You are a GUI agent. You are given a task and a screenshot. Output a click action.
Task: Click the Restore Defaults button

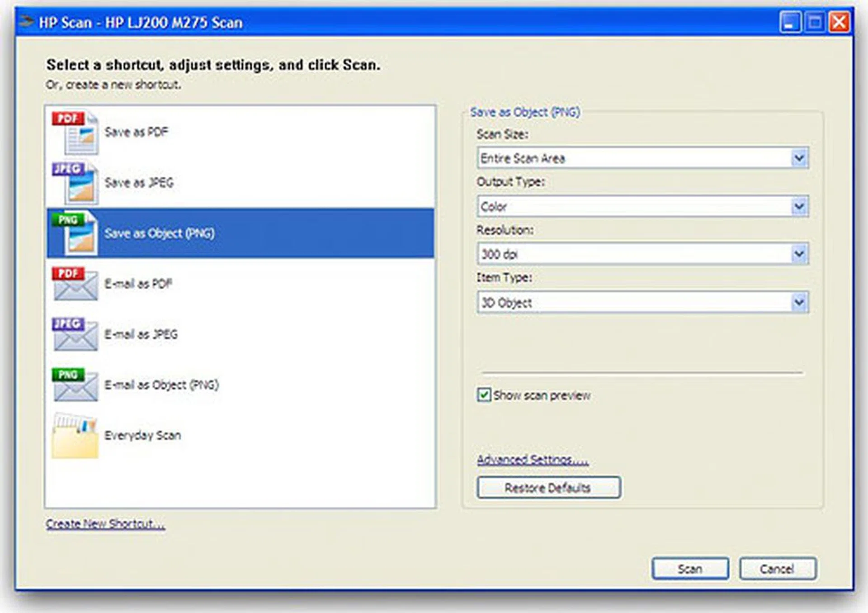(x=548, y=488)
